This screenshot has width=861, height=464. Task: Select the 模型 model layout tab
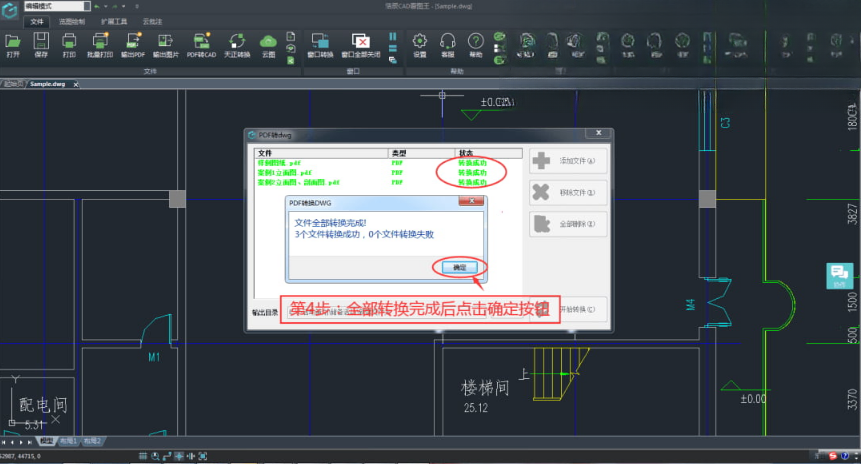tap(47, 441)
